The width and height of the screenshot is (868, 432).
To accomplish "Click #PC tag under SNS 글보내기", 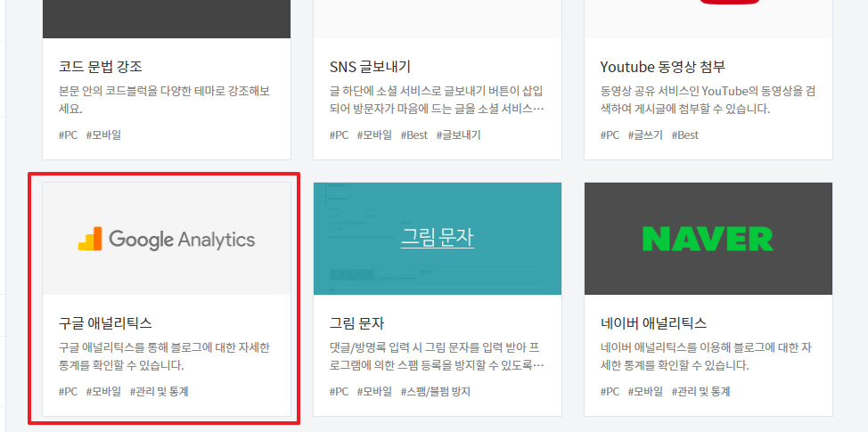I will point(339,135).
